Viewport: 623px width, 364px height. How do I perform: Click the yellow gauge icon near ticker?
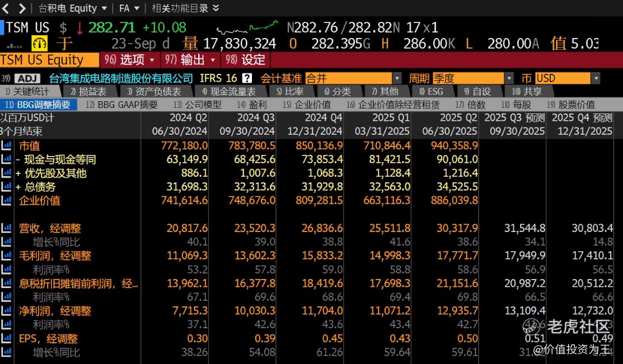39,43
